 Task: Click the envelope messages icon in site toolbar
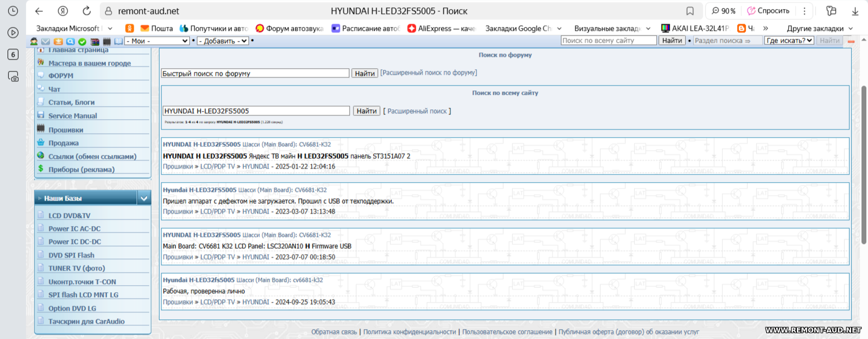46,41
